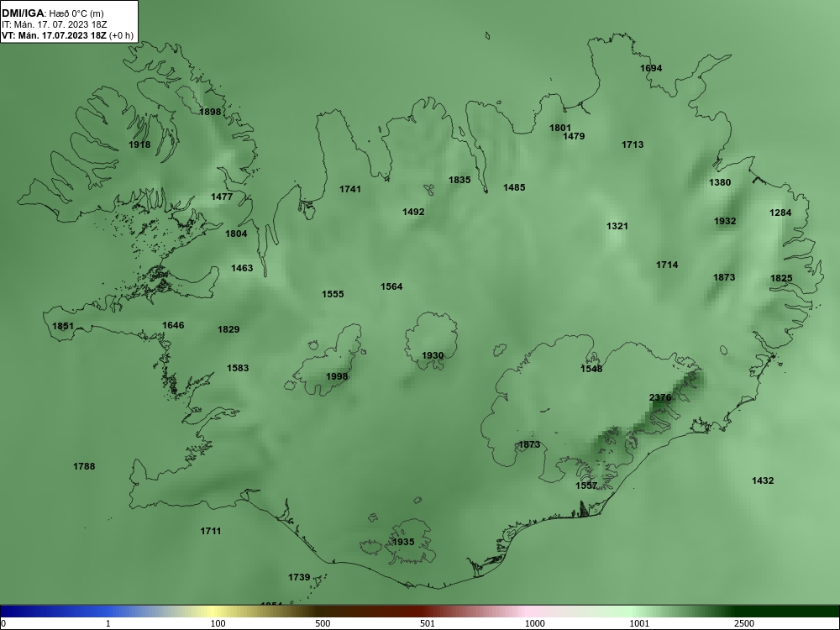Select the 2376 peak value
Viewport: 840px width, 630px height.
click(660, 397)
